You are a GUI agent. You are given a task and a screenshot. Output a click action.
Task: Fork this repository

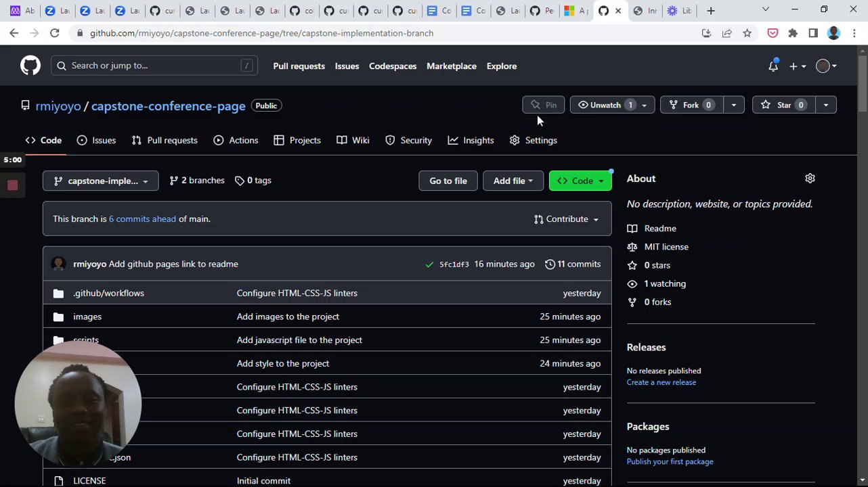[x=692, y=105]
